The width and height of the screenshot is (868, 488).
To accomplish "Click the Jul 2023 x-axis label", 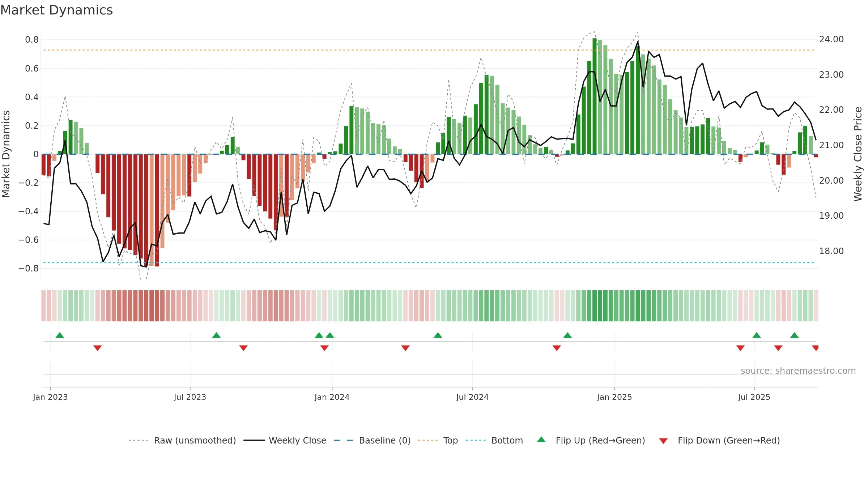I will pyautogui.click(x=190, y=397).
